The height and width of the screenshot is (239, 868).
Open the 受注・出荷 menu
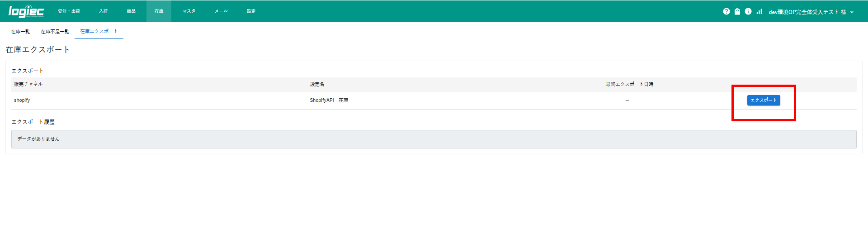69,11
